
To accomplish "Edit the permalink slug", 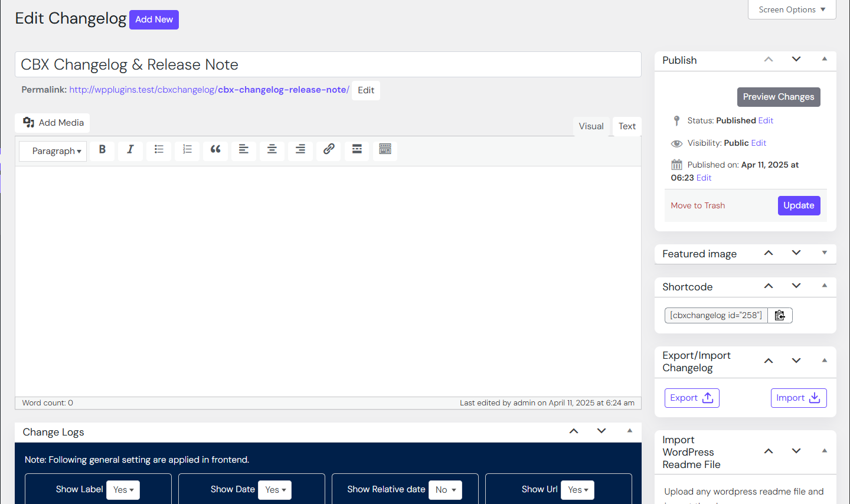I will 366,90.
